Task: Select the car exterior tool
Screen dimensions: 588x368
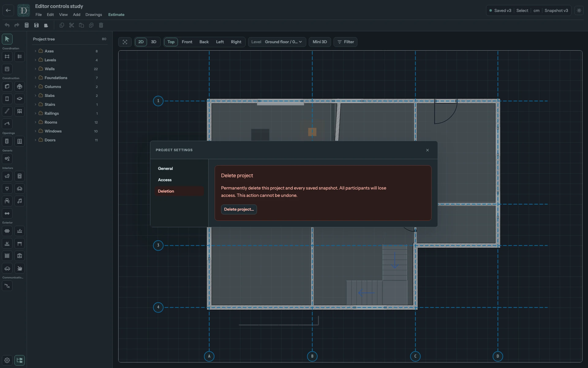Action: [7, 268]
